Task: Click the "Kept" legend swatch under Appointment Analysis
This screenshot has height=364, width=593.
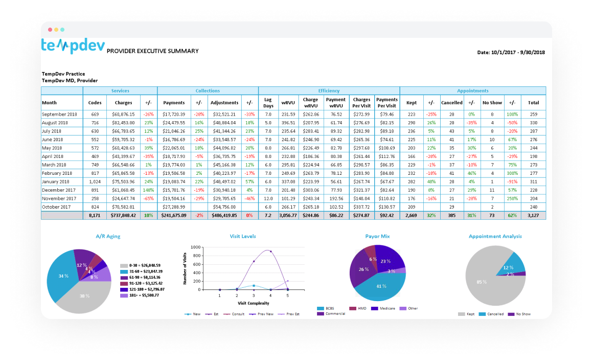Action: click(x=462, y=314)
